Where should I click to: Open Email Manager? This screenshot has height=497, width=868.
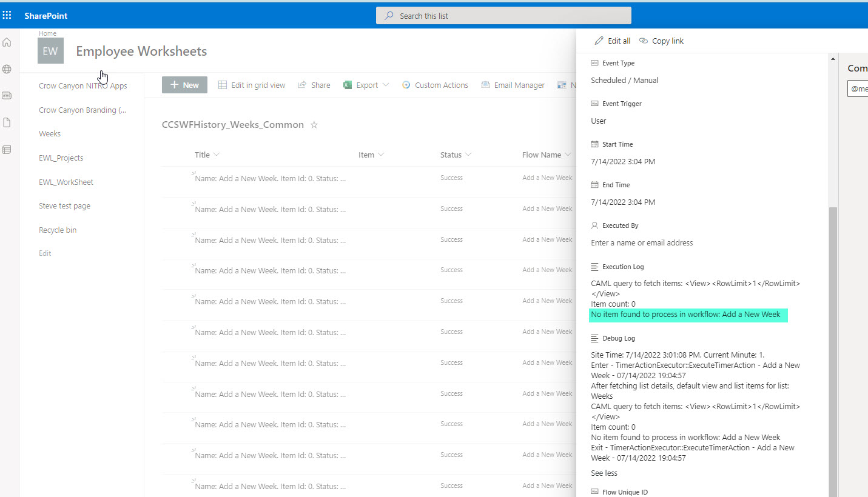[513, 85]
